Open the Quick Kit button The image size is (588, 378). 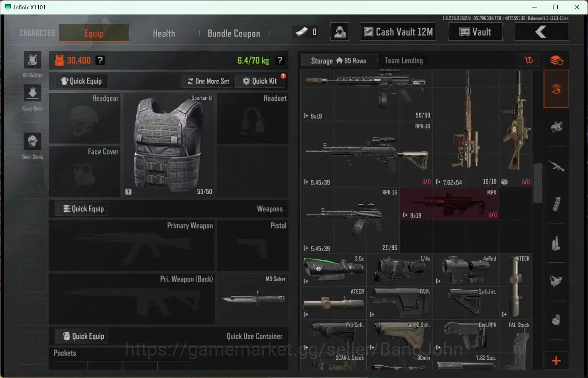pos(260,81)
